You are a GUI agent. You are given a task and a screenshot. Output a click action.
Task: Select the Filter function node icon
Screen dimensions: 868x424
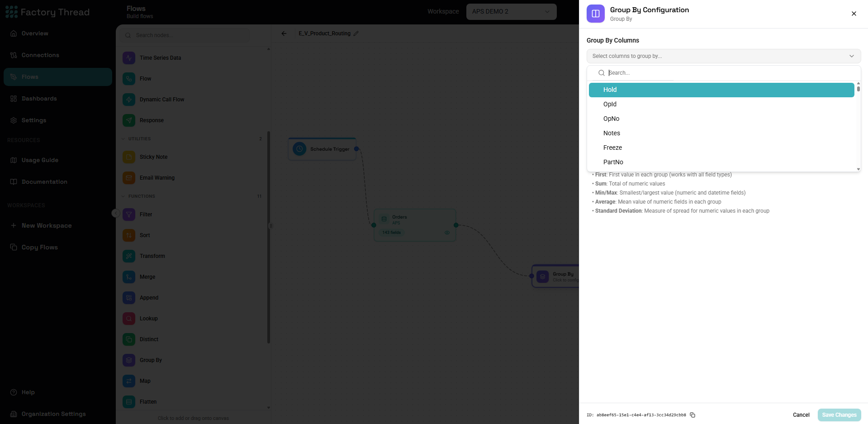click(129, 214)
